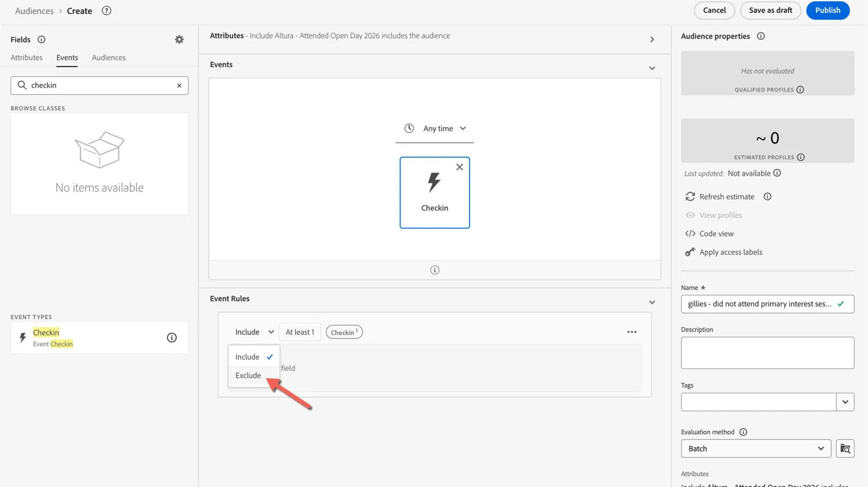Open the Any time dropdown

[x=435, y=129]
